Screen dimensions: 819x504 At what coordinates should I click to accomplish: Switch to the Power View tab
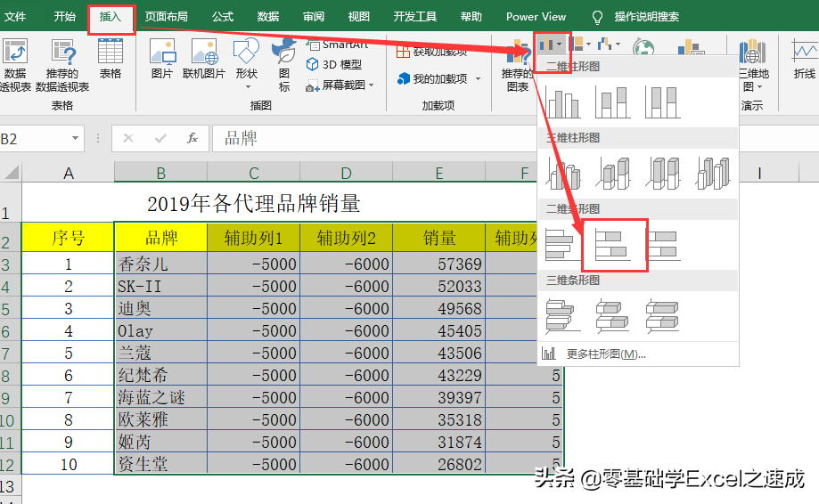coord(536,17)
